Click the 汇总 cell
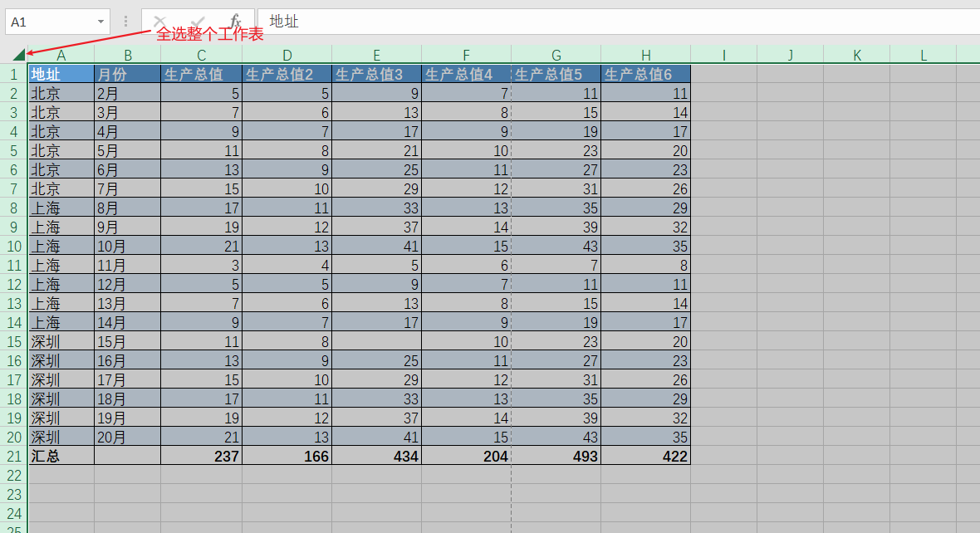This screenshot has width=980, height=533. 61,456
